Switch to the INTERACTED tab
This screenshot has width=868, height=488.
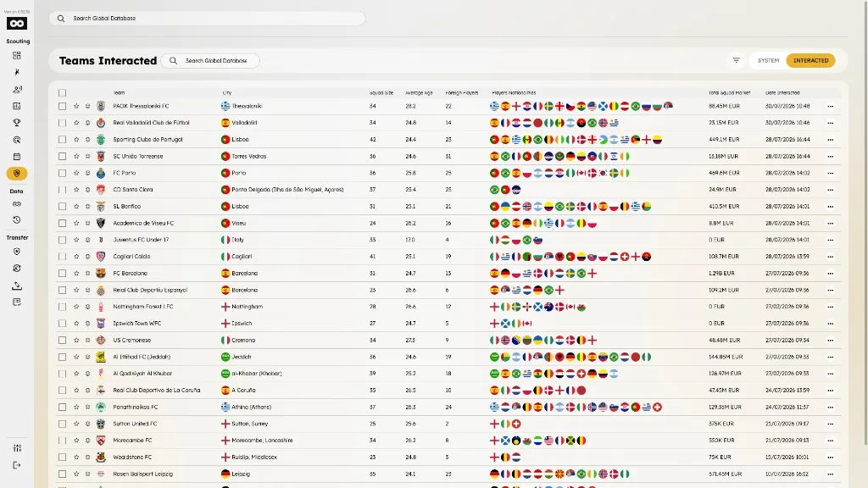810,60
